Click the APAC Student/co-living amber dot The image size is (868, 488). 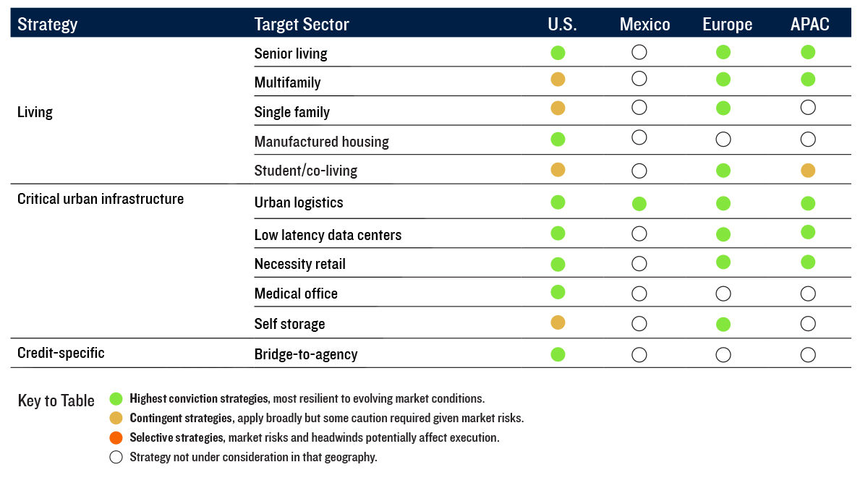[x=808, y=171]
